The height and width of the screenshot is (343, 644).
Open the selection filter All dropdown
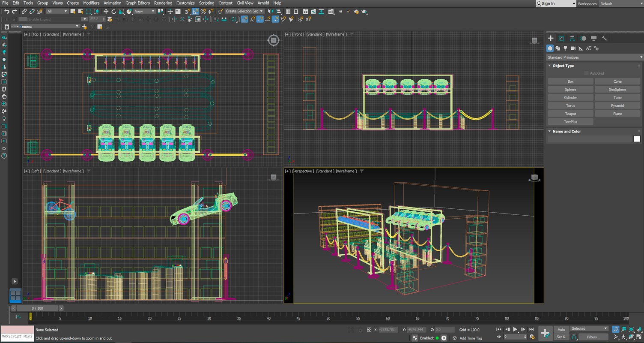[56, 11]
